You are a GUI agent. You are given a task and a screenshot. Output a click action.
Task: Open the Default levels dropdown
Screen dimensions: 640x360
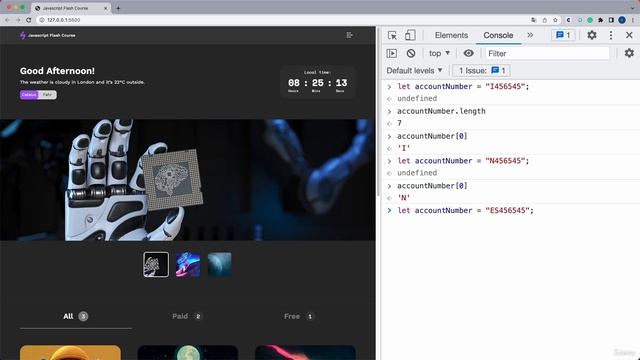[x=415, y=71]
